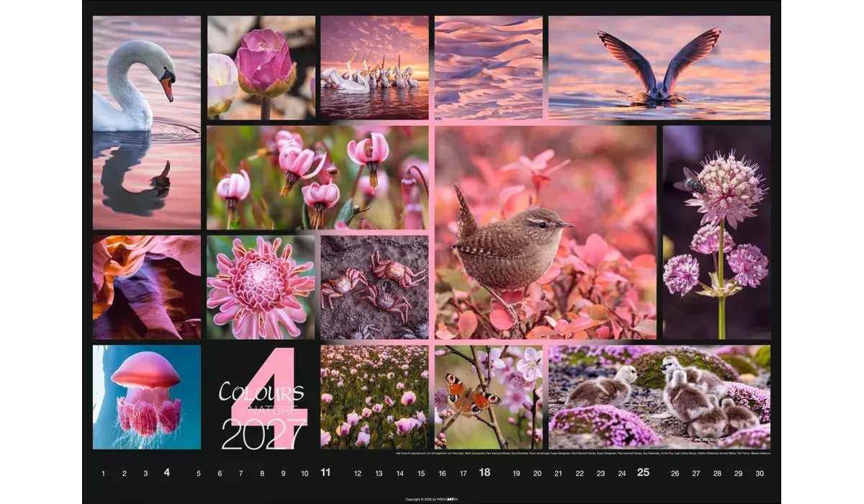The width and height of the screenshot is (864, 504).
Task: Select date 3 in the calendar row
Action: click(145, 473)
